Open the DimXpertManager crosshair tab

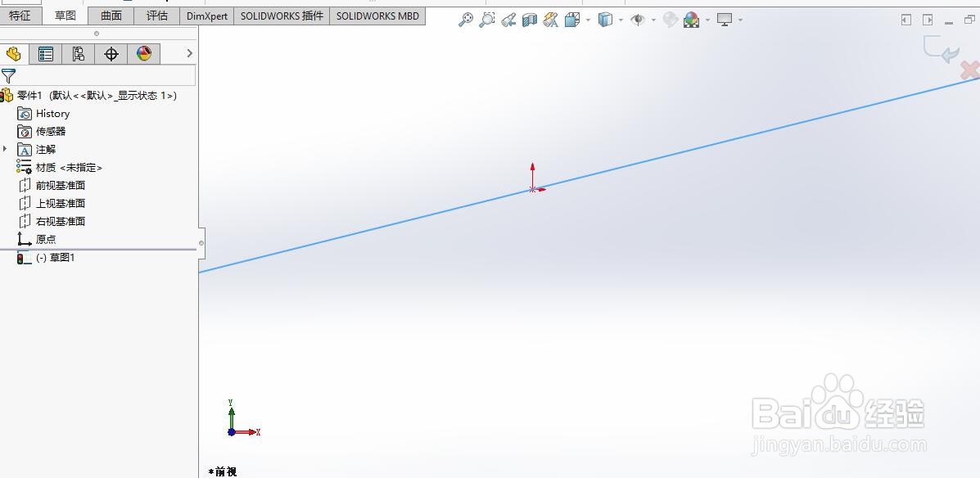tap(111, 54)
